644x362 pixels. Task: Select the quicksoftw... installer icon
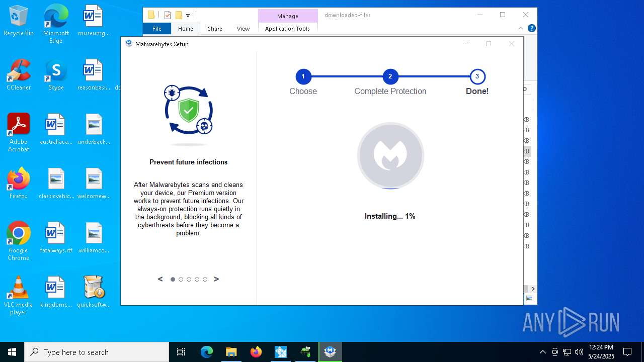point(94,293)
